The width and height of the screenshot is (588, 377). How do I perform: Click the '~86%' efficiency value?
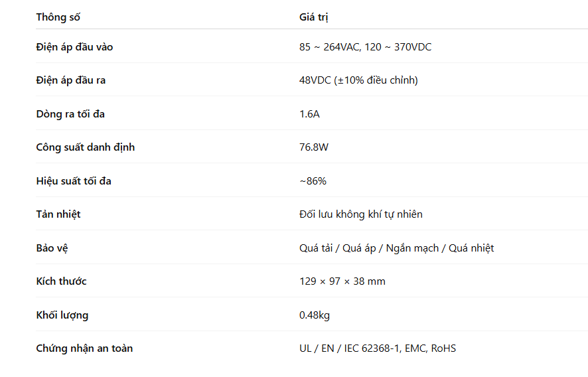pos(313,181)
